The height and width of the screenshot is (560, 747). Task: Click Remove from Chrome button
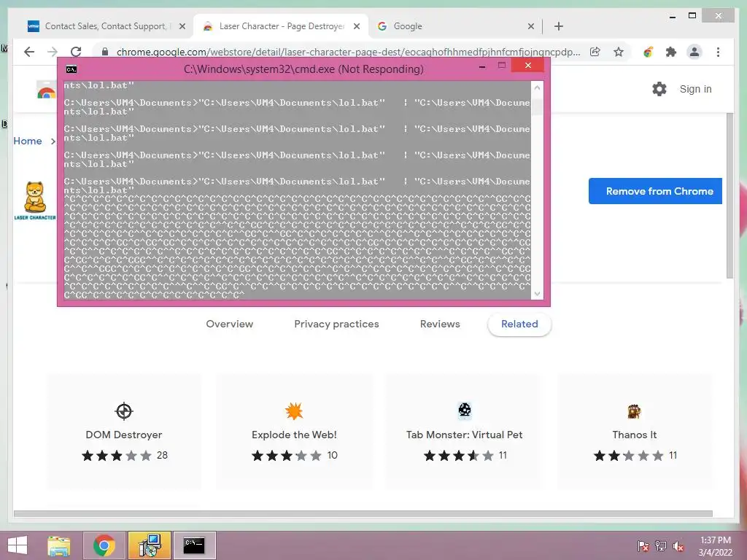point(655,191)
